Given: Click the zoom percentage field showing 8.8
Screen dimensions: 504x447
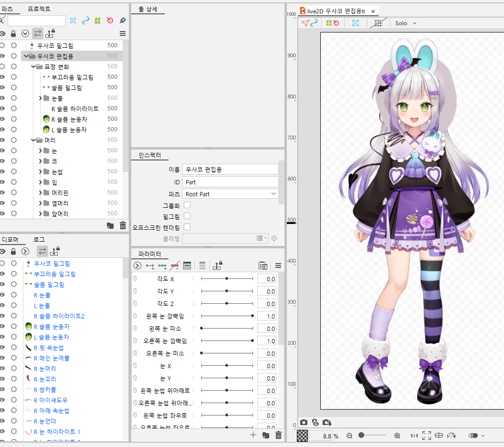Looking at the screenshot, I should 320,436.
